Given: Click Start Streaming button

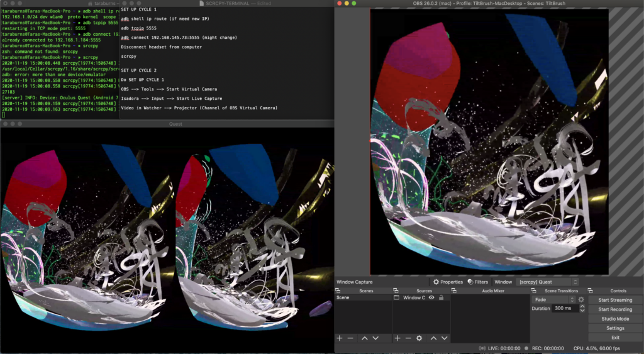Looking at the screenshot, I should 615,300.
